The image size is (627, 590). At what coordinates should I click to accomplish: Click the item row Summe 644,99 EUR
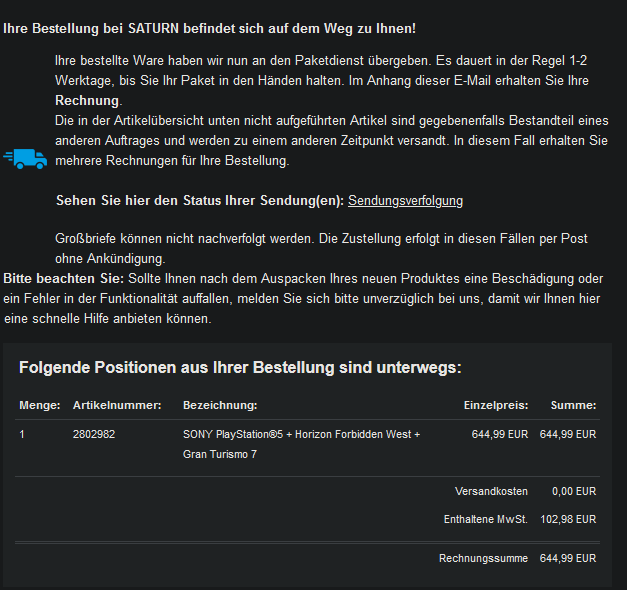(568, 434)
